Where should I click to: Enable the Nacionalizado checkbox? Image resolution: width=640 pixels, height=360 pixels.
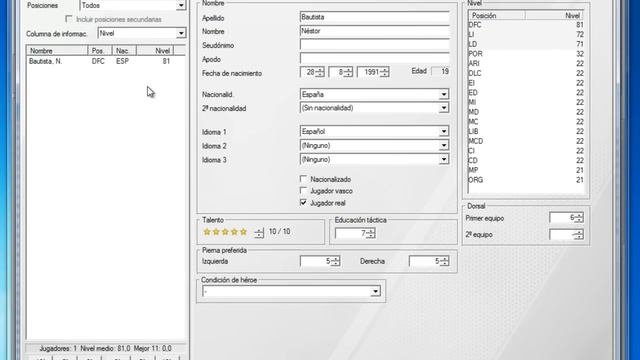(x=303, y=179)
